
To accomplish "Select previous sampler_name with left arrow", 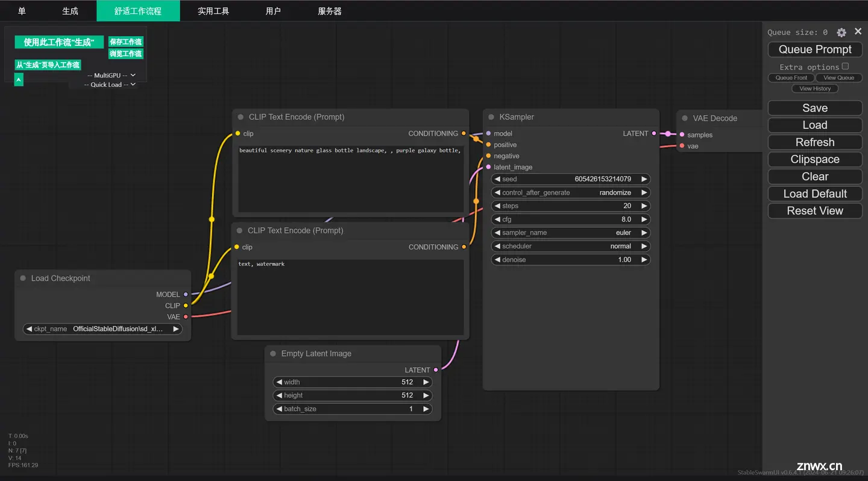I will pyautogui.click(x=497, y=233).
